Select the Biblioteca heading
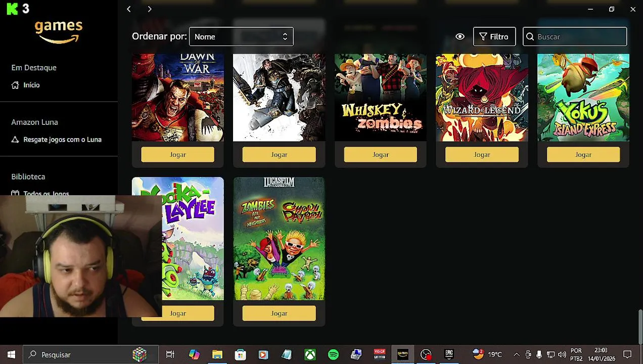Screen dimensions: 643x364 tap(28, 176)
